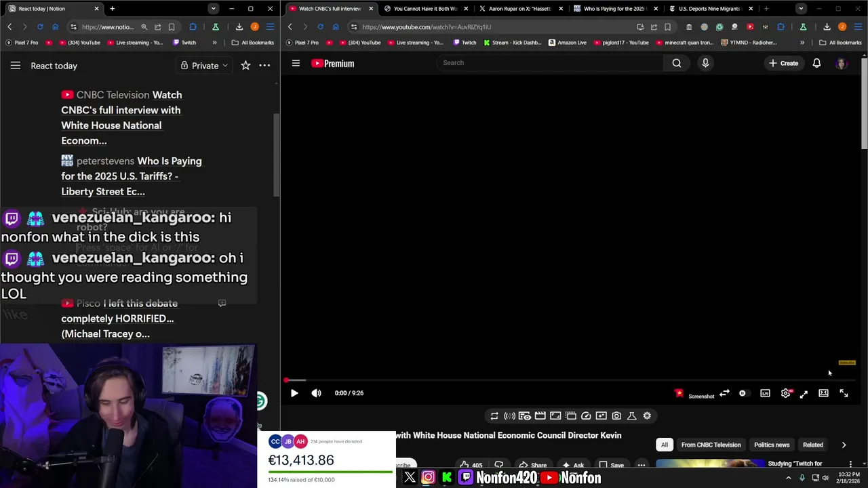Open the YouTube account avatar menu
Viewport: 868px width, 488px height.
click(842, 63)
